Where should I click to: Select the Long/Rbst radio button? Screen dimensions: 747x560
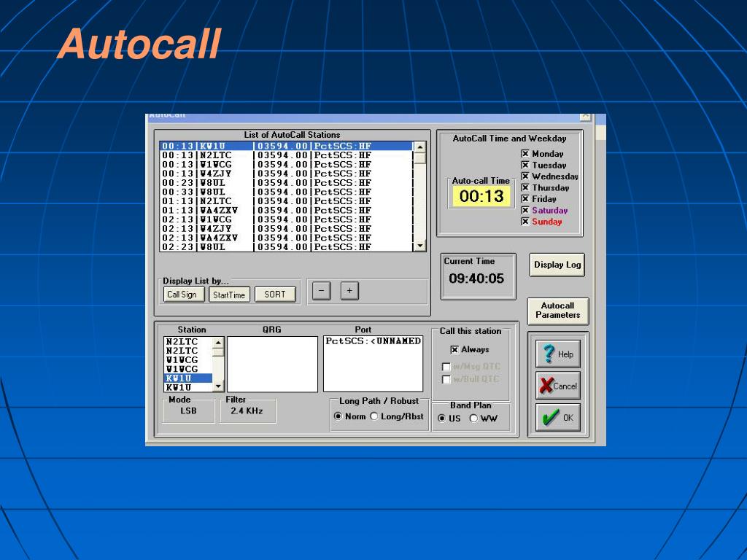374,416
